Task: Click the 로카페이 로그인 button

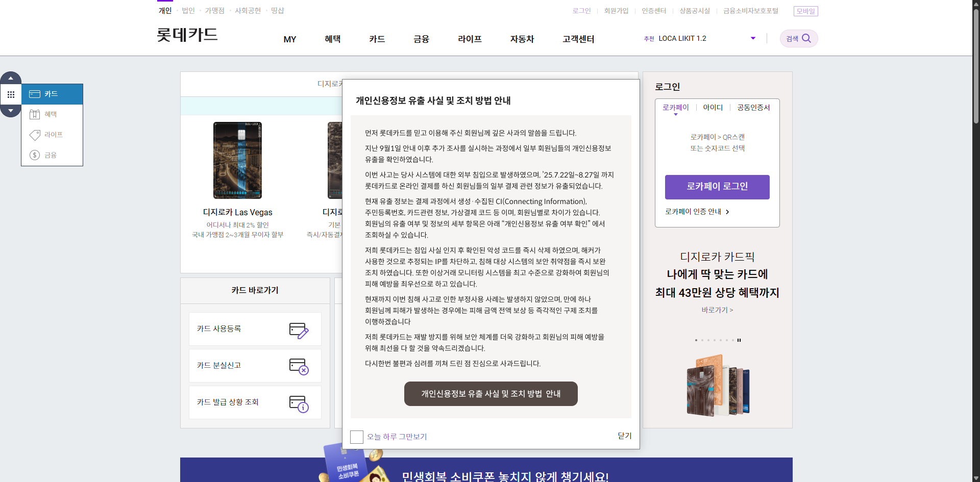Action: [717, 187]
